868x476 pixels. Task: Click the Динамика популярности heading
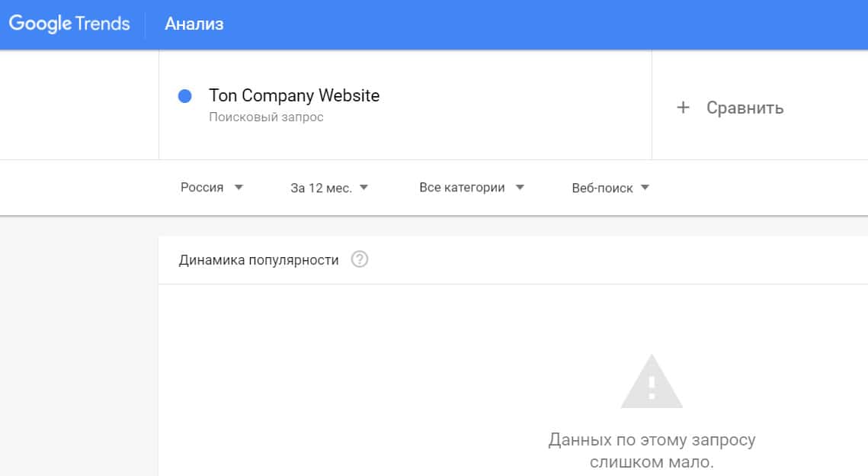258,260
